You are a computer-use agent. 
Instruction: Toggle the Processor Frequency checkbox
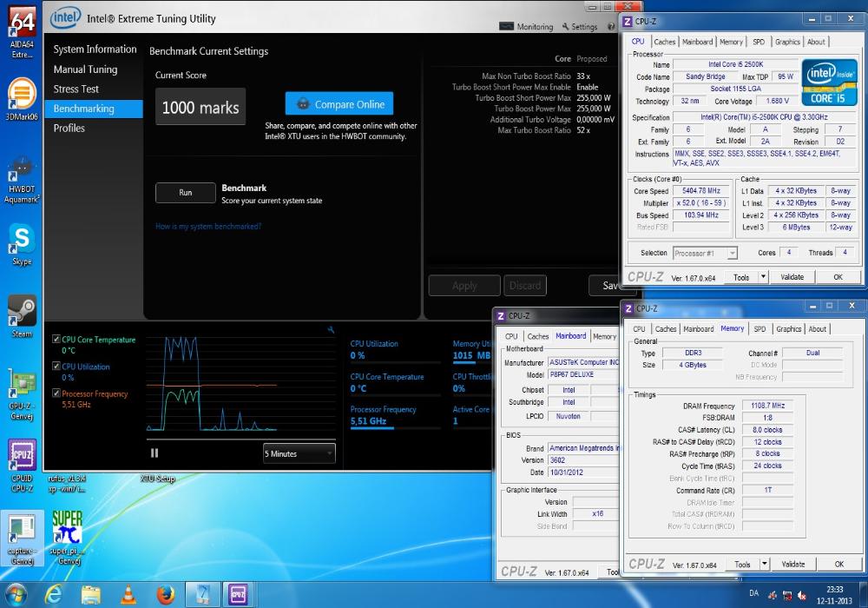pos(56,393)
